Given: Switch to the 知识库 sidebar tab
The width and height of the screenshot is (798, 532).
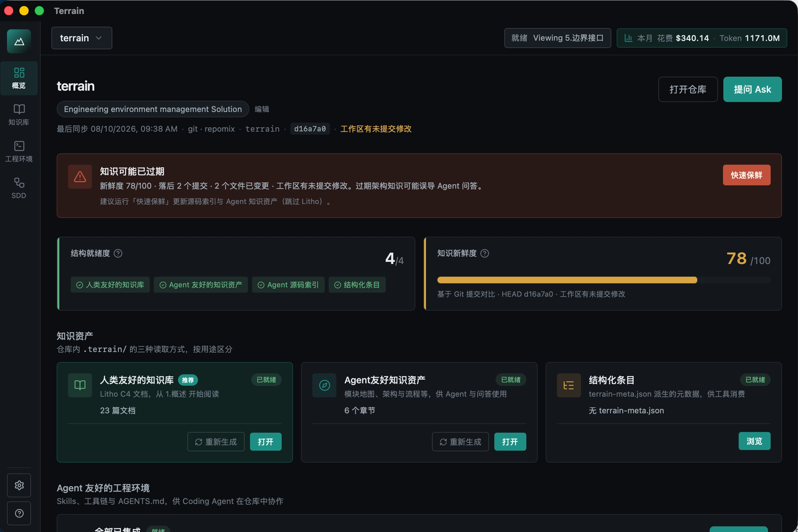Looking at the screenshot, I should point(19,115).
